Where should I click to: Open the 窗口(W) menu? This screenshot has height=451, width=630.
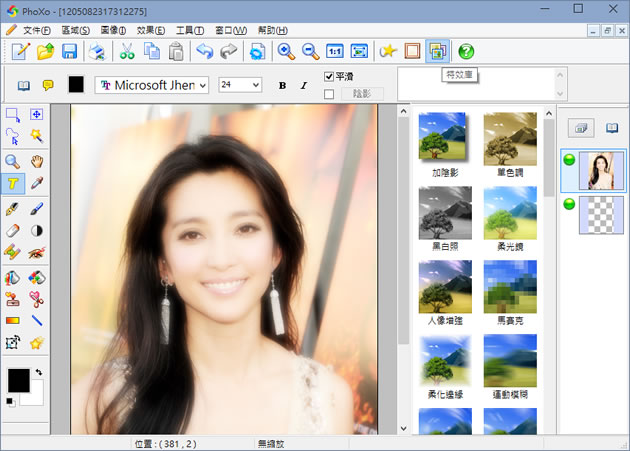click(x=231, y=31)
